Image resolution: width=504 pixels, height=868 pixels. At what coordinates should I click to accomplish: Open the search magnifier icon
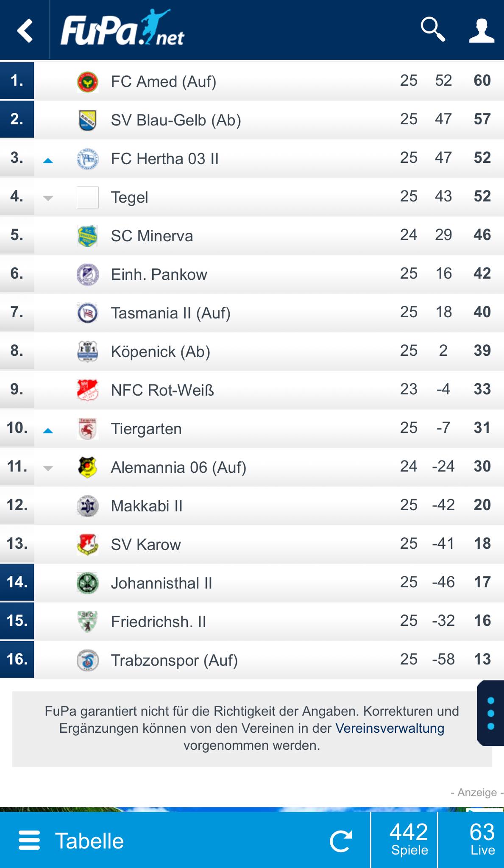pyautogui.click(x=433, y=30)
